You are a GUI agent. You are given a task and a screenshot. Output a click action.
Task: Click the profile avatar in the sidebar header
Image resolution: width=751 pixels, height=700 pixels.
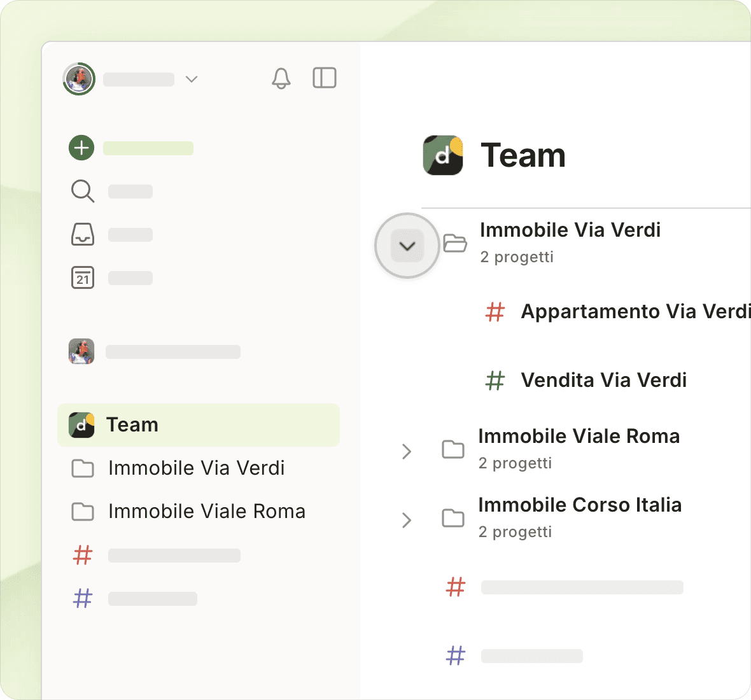79,79
